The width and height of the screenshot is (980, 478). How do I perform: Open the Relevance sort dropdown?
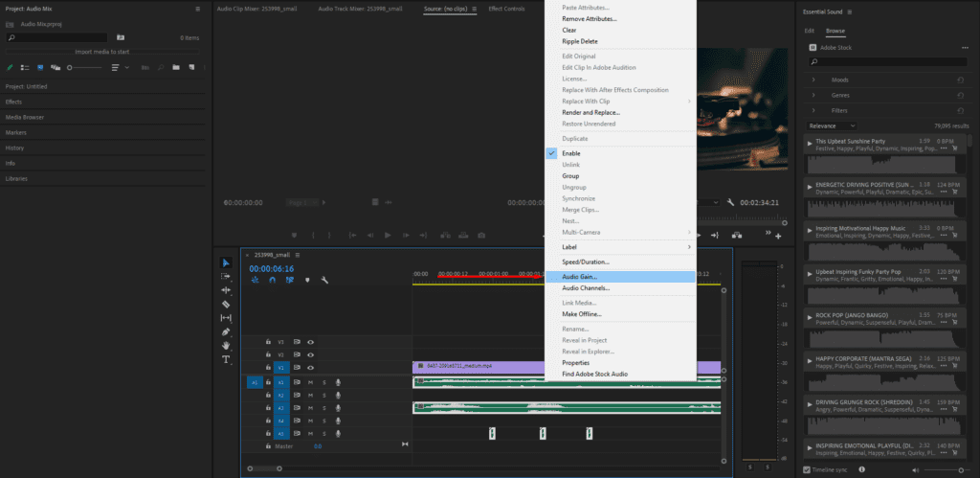point(832,125)
